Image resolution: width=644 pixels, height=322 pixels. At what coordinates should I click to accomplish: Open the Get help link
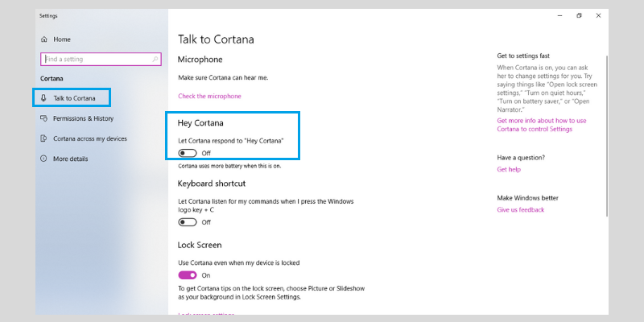[x=509, y=169]
